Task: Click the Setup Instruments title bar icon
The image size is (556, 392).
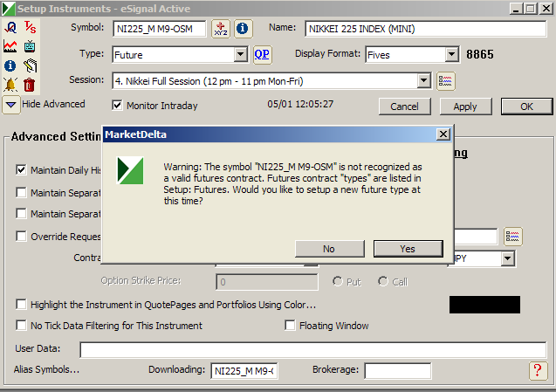Action: tap(9, 9)
